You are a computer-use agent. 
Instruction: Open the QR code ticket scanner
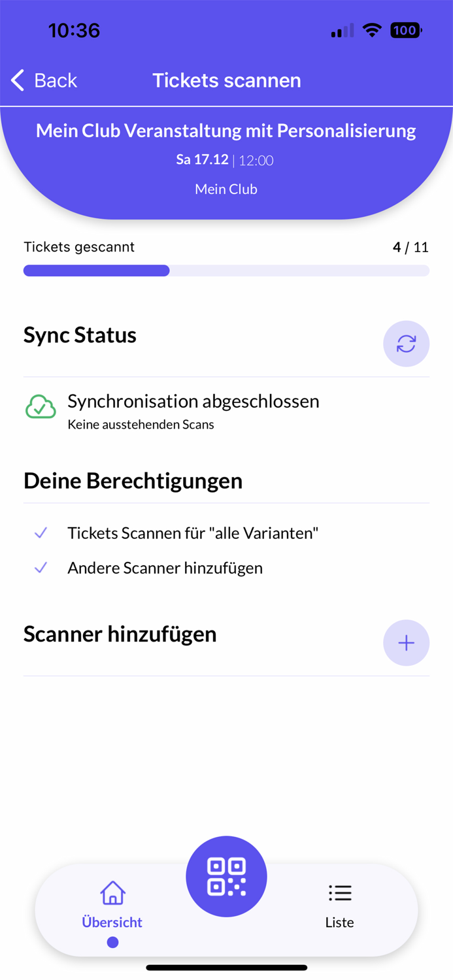[x=226, y=876]
